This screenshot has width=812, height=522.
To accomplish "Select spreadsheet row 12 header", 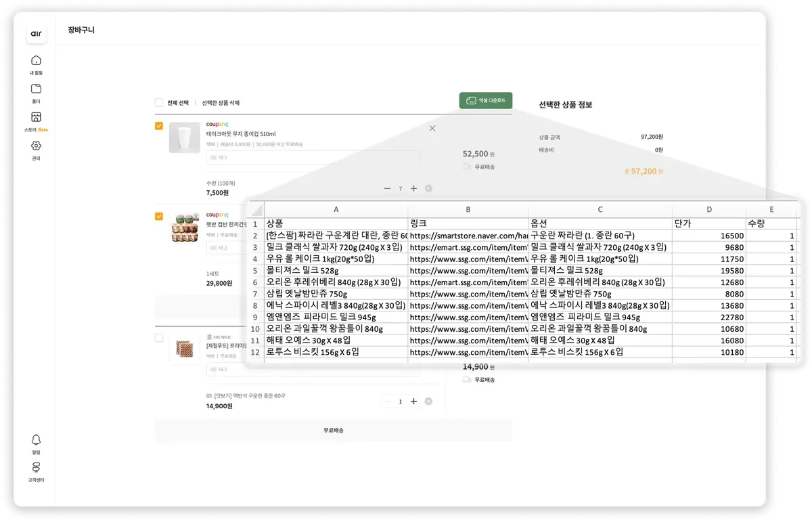I will pyautogui.click(x=255, y=352).
